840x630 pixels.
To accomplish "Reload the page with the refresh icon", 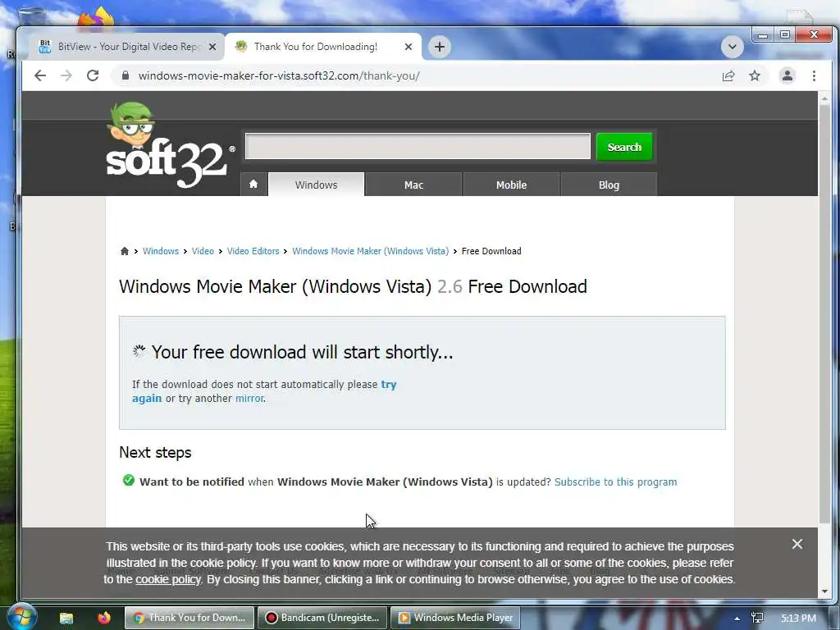I will (x=93, y=75).
